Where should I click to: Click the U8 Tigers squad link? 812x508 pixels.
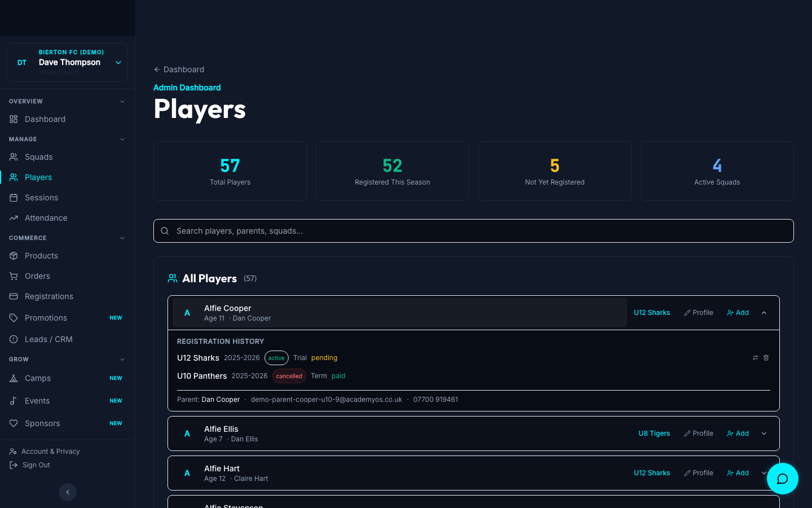(x=654, y=433)
